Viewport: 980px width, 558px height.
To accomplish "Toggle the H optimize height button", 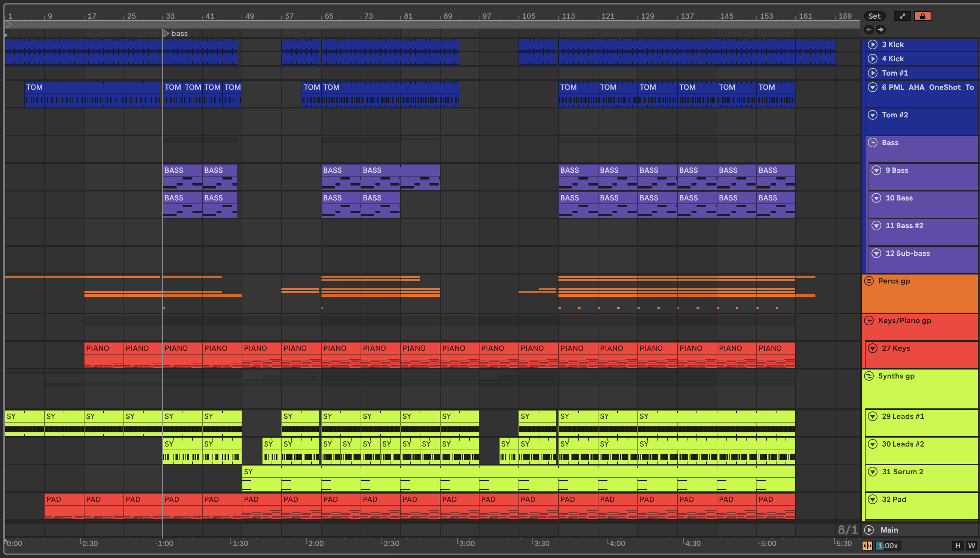I will [958, 545].
